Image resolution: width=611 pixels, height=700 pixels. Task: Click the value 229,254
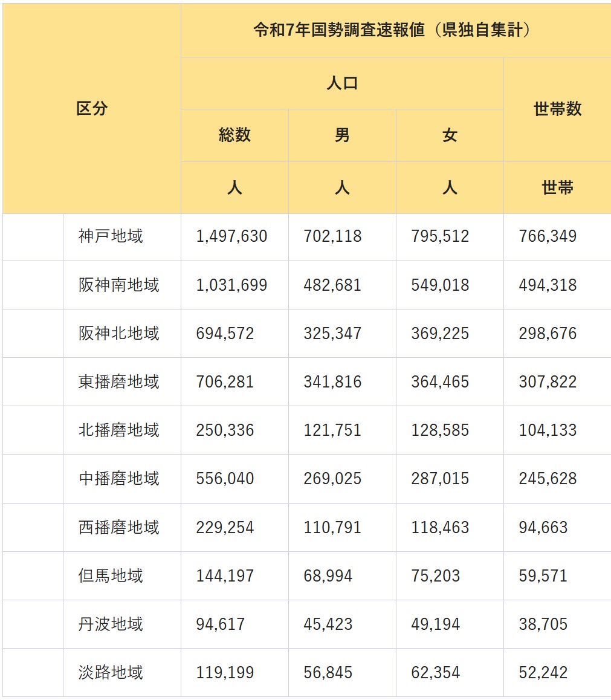pyautogui.click(x=225, y=527)
